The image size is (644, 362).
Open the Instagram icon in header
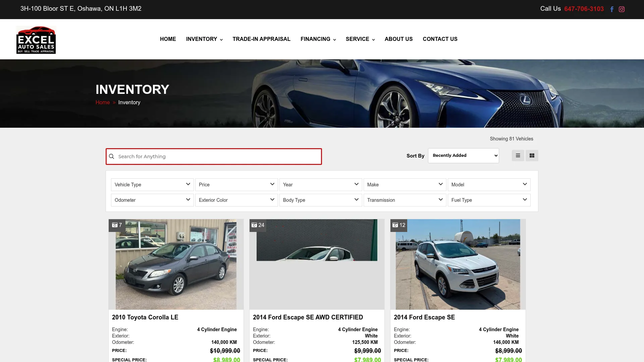tap(622, 9)
